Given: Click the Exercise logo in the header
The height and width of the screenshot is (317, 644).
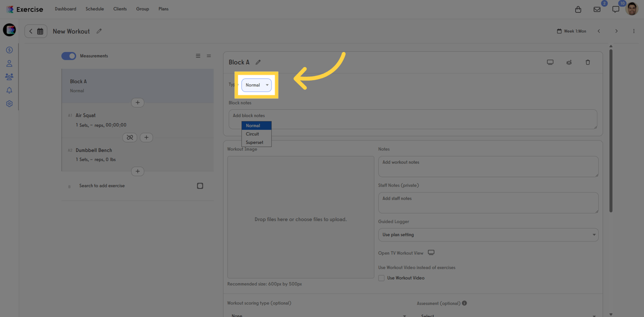Looking at the screenshot, I should [x=25, y=9].
